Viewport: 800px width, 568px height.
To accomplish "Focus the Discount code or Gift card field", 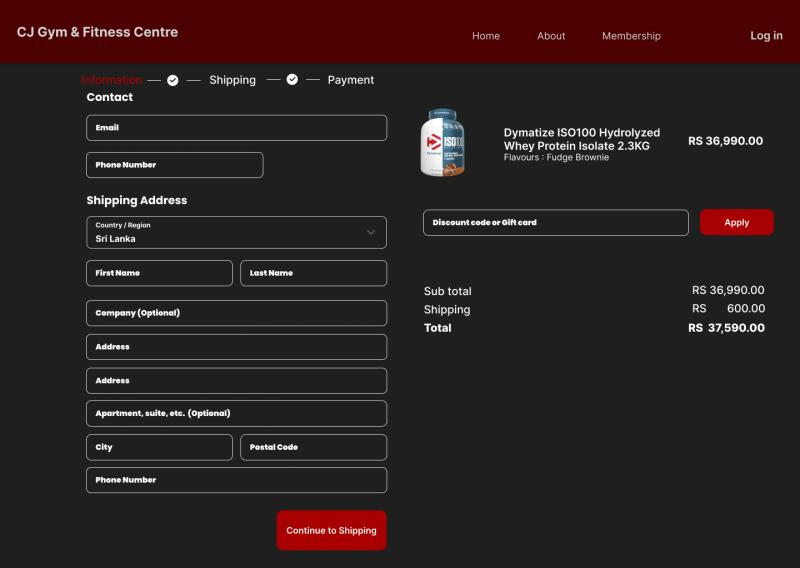I will (556, 223).
